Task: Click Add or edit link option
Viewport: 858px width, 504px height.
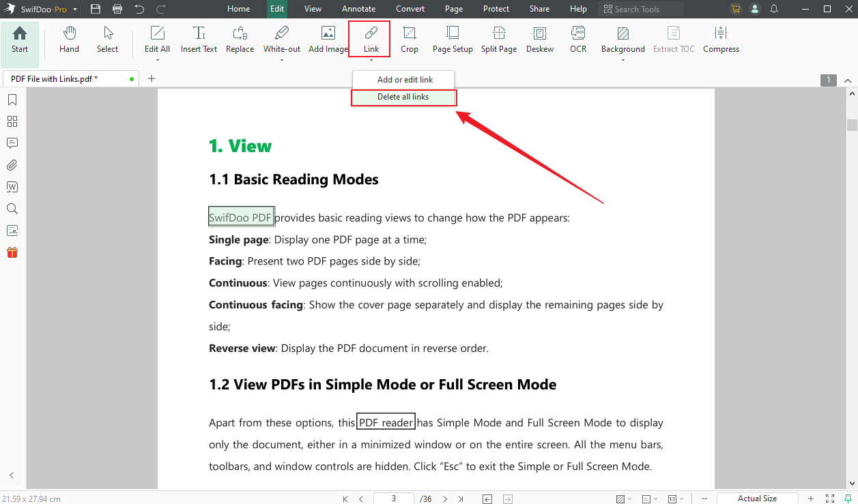Action: tap(403, 79)
